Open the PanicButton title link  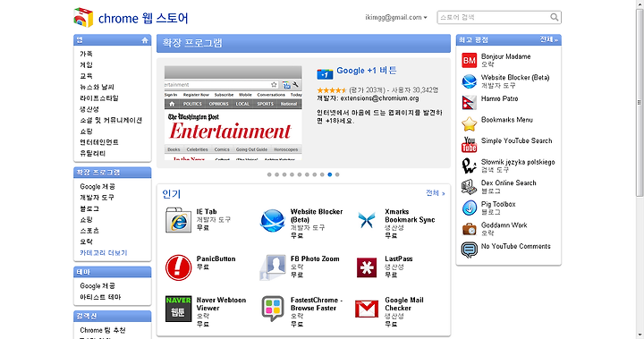(x=216, y=258)
